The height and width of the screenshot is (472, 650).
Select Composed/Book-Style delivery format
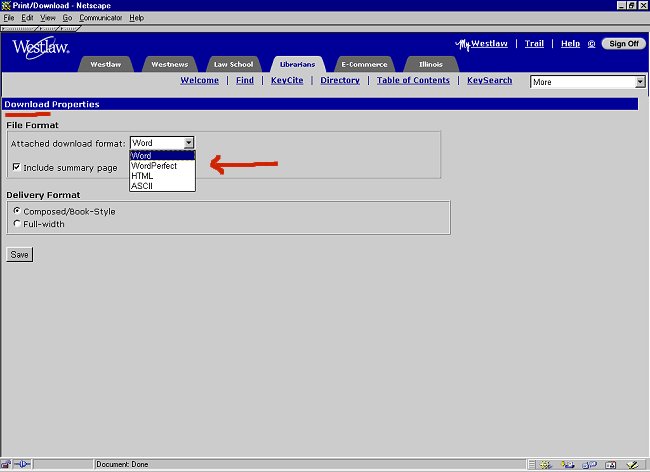point(17,211)
